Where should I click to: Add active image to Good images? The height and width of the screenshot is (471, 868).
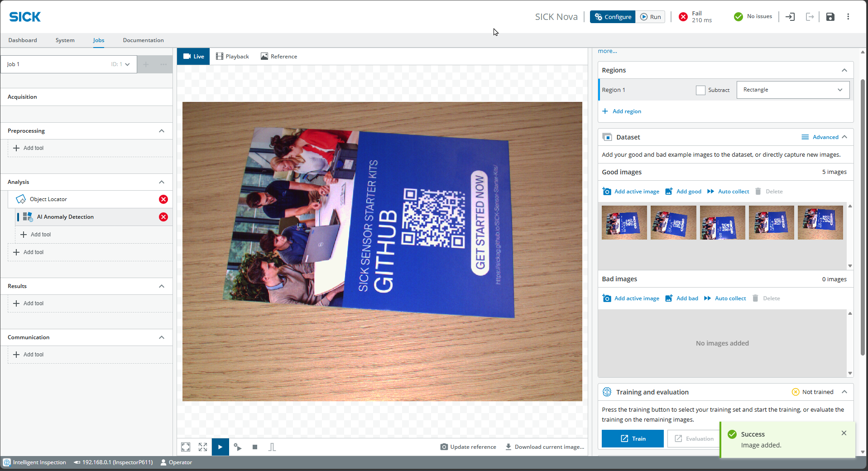coord(631,192)
